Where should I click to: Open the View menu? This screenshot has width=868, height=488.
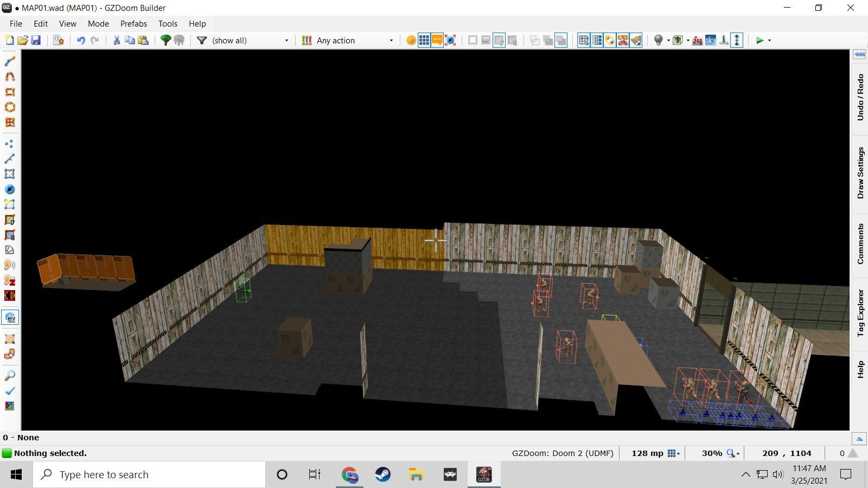(x=67, y=24)
